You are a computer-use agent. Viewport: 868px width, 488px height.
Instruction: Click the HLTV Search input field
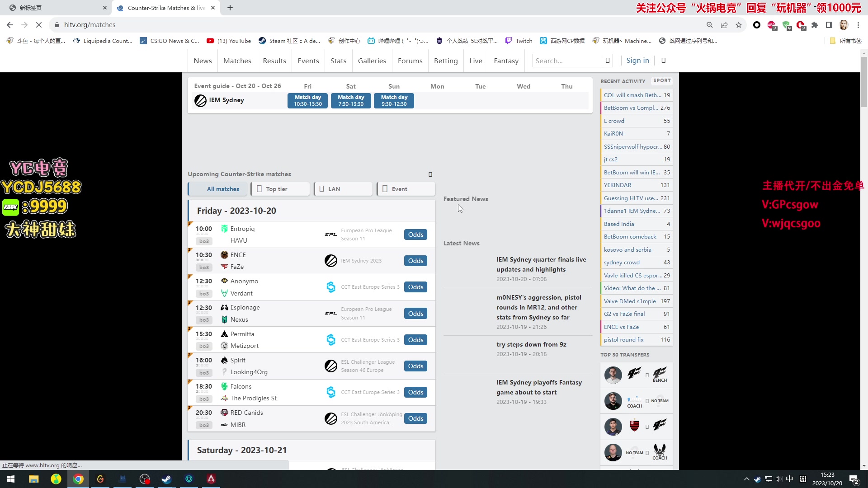(567, 61)
